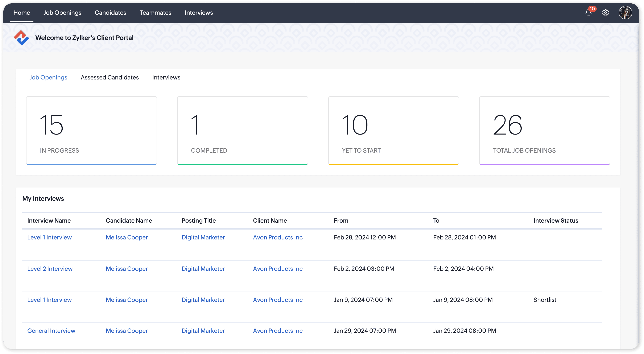
Task: Select the Job Openings dashboard tab
Action: [x=48, y=78]
